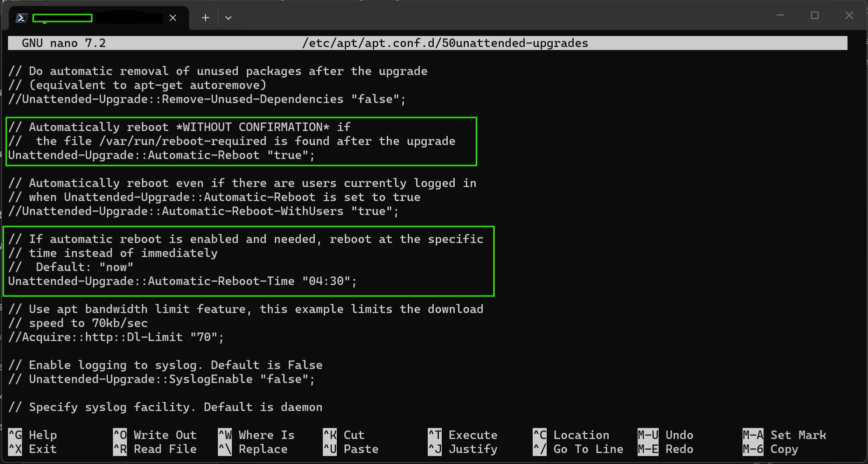Maximize the terminal window
Image resolution: width=868 pixels, height=464 pixels.
(x=815, y=15)
